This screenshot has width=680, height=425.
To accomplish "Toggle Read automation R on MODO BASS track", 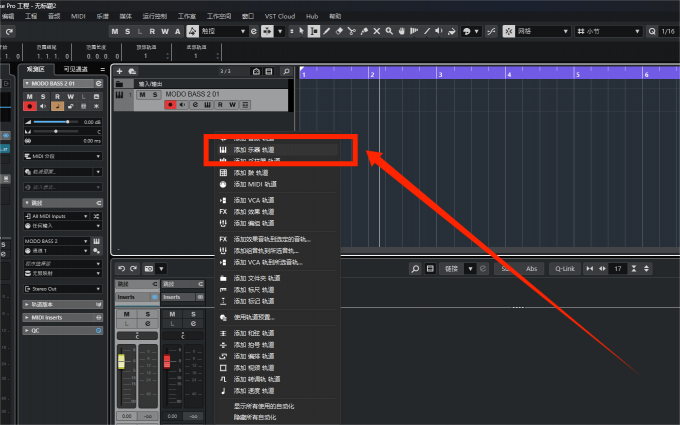I will [220, 105].
